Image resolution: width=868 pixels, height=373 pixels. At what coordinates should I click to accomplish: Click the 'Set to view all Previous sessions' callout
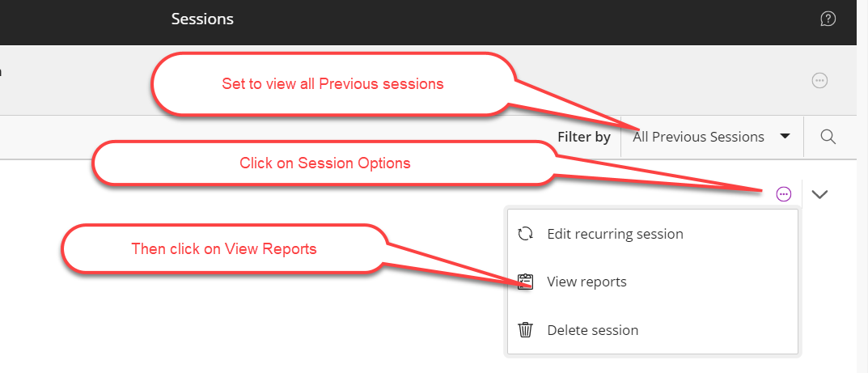(x=332, y=83)
